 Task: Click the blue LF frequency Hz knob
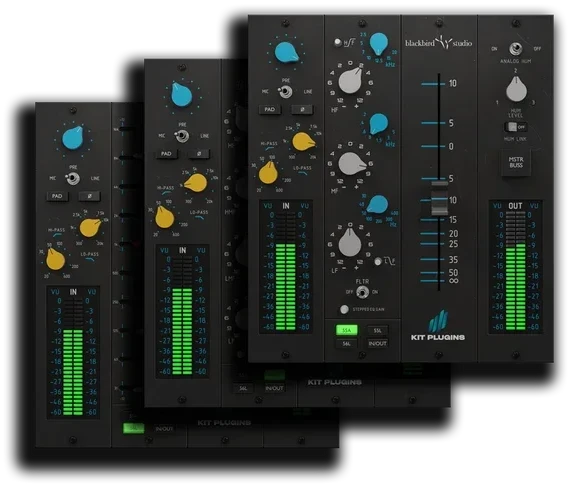[x=377, y=204]
